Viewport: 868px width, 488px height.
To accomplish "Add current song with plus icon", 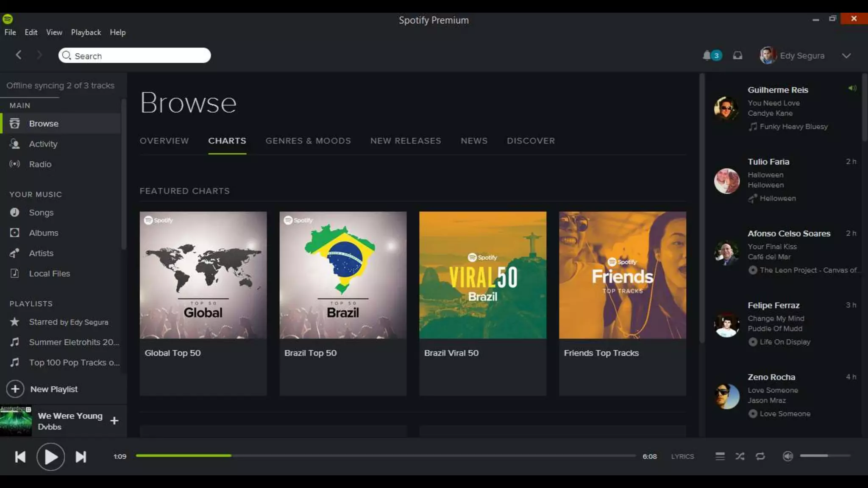I will tap(114, 421).
